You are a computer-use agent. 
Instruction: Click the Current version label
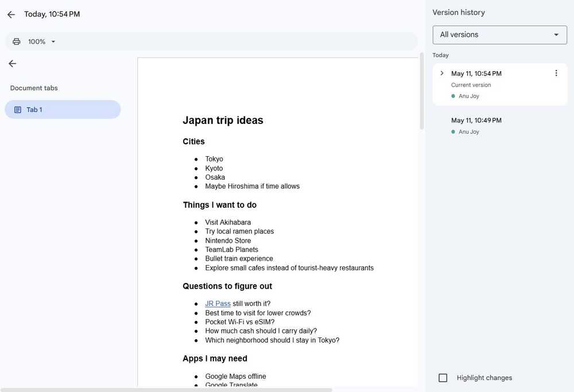[x=471, y=85]
